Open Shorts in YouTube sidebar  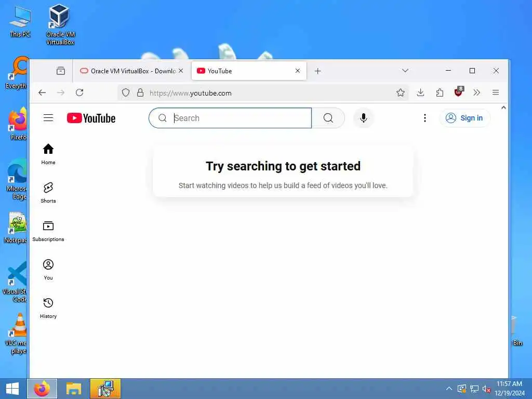(x=48, y=193)
